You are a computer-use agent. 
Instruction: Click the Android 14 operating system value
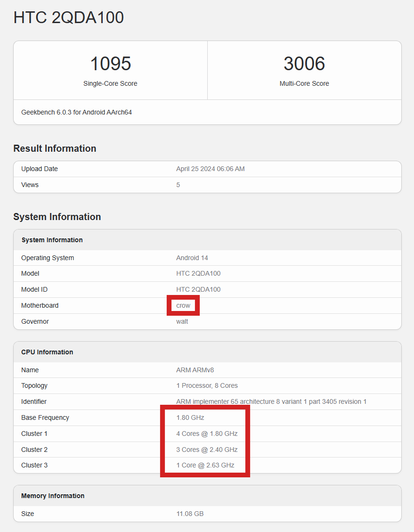192,258
